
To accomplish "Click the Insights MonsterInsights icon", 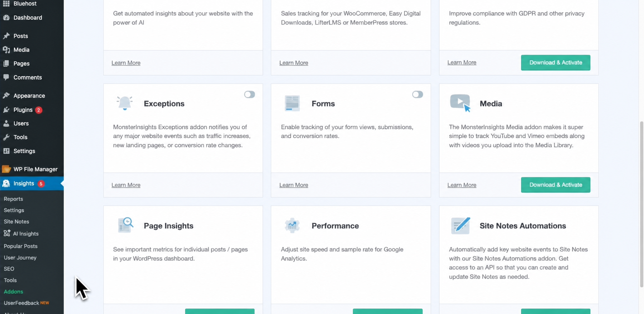I will click(x=6, y=183).
